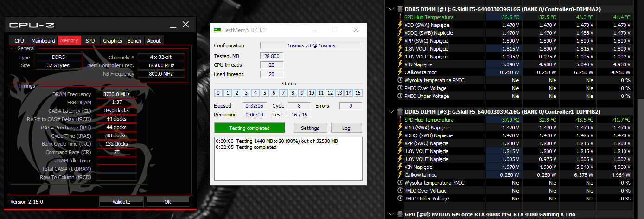The height and width of the screenshot is (219, 644).
Task: Switch to the SPD tab in CPU-Z
Action: 90,41
